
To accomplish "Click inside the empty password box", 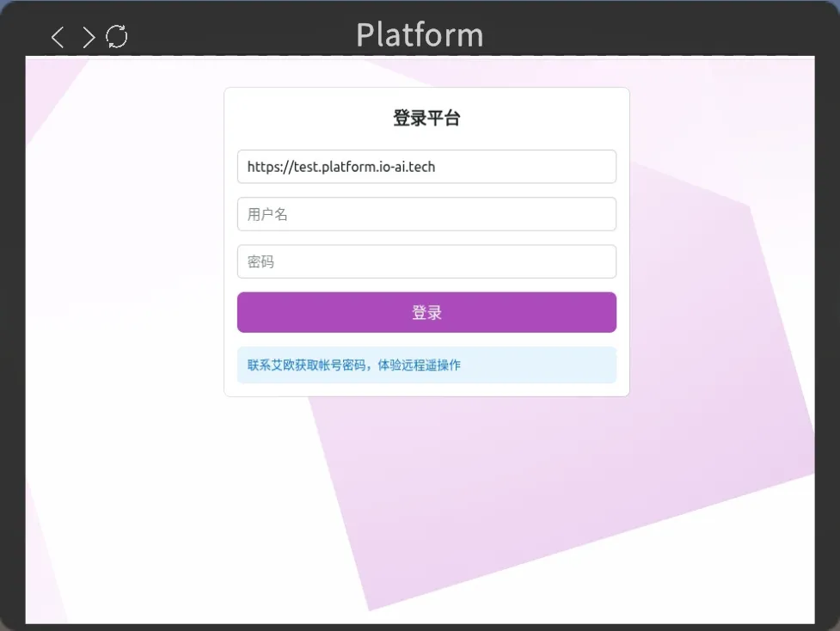I will coord(426,261).
